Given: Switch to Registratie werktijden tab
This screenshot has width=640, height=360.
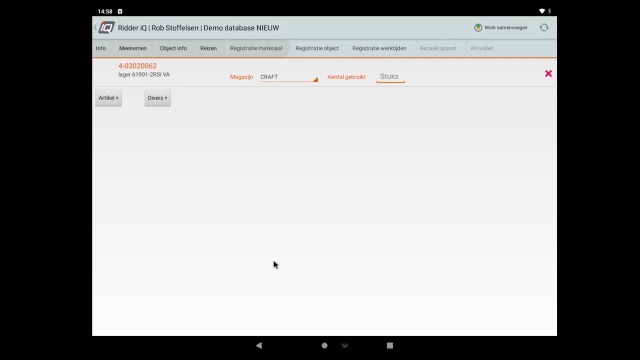Looking at the screenshot, I should point(379,48).
